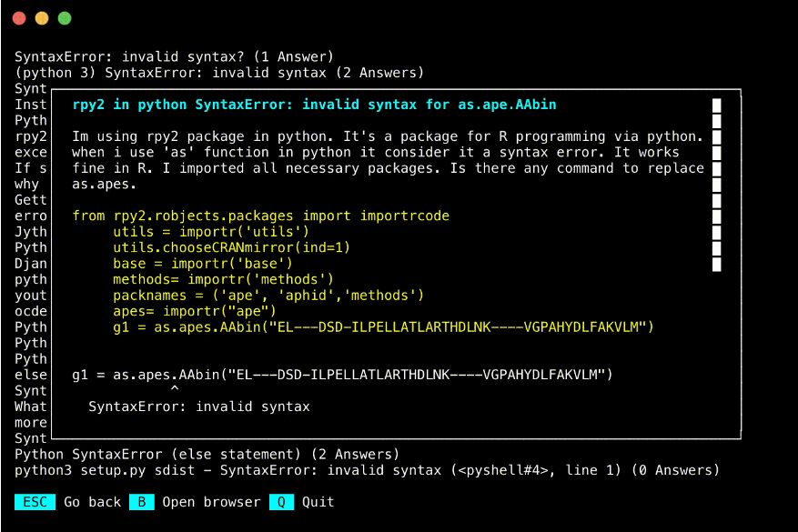Image resolution: width=798 pixels, height=532 pixels.
Task: Click the truncated 'more' result row
Action: tap(31, 423)
